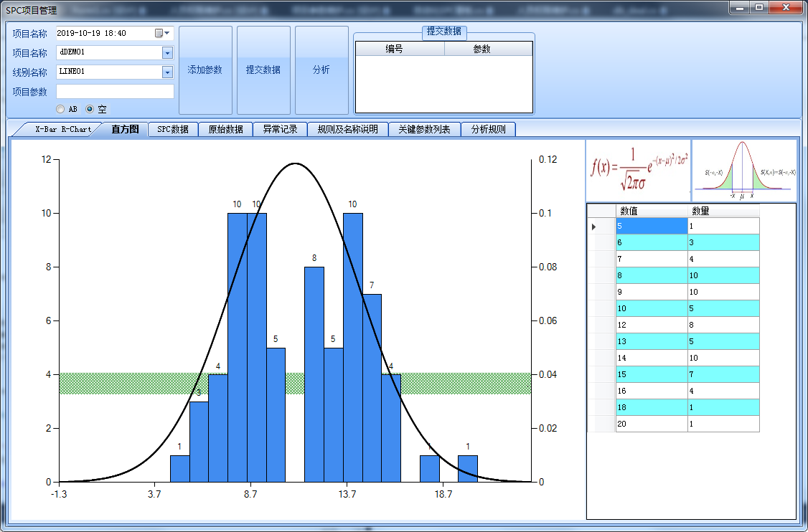Select the 空 radio button
This screenshot has height=532, width=808.
(90, 109)
